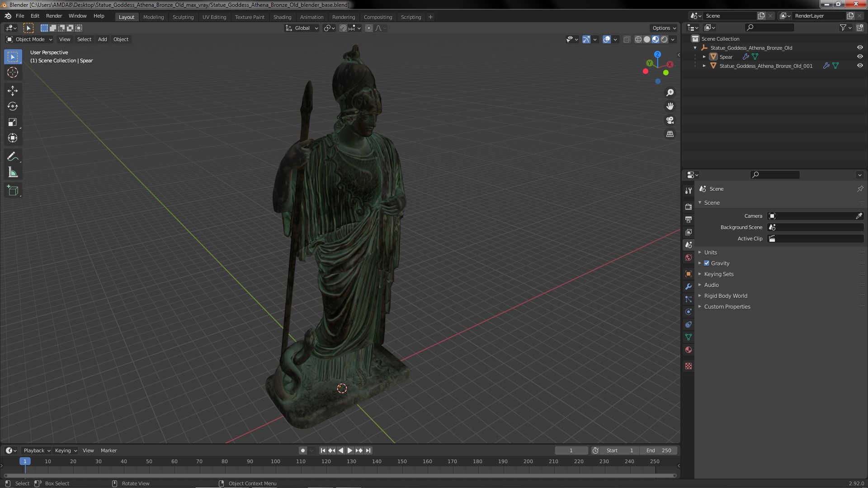This screenshot has width=868, height=488.
Task: Open the Modifier properties wrench tab
Action: [689, 286]
